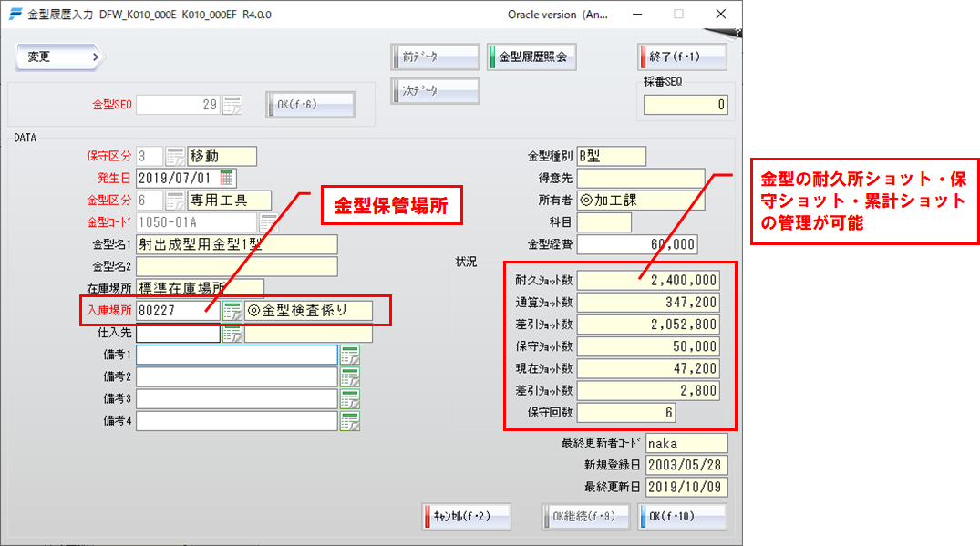
Task: Click the 保守区分 code field
Action: coord(150,156)
